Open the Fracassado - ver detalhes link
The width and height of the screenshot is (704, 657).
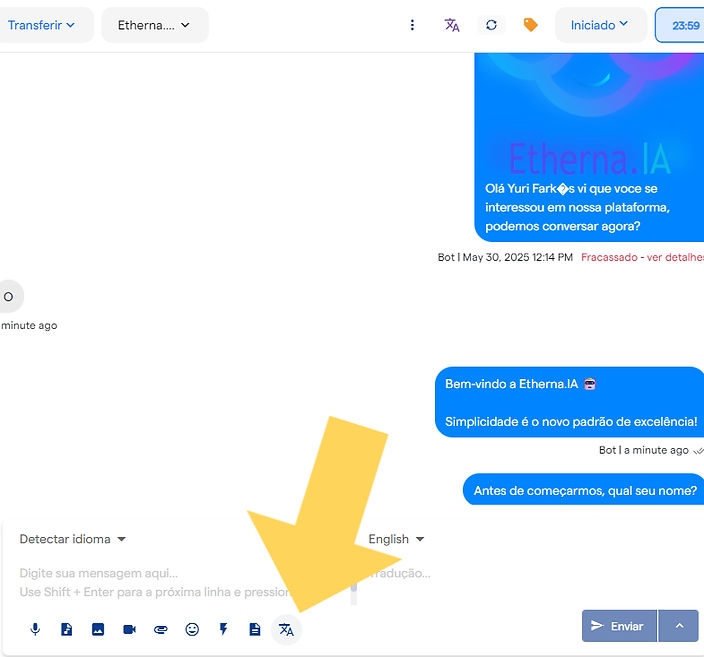(x=642, y=257)
